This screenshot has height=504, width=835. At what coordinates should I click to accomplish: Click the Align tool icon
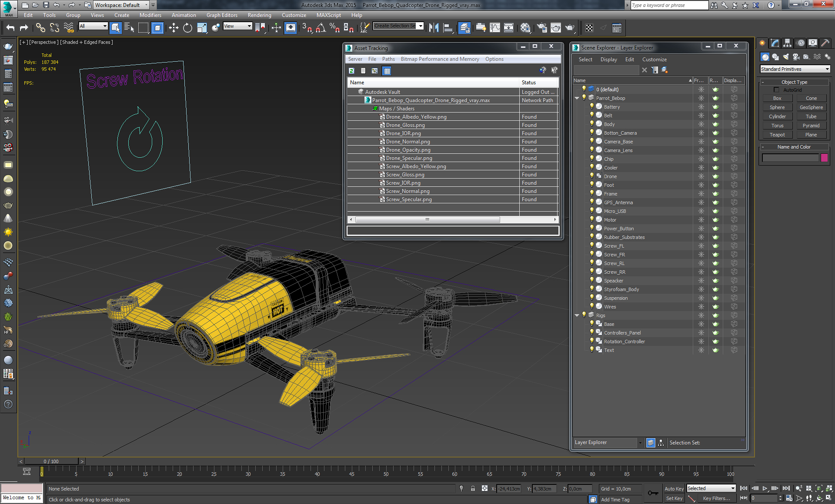448,28
